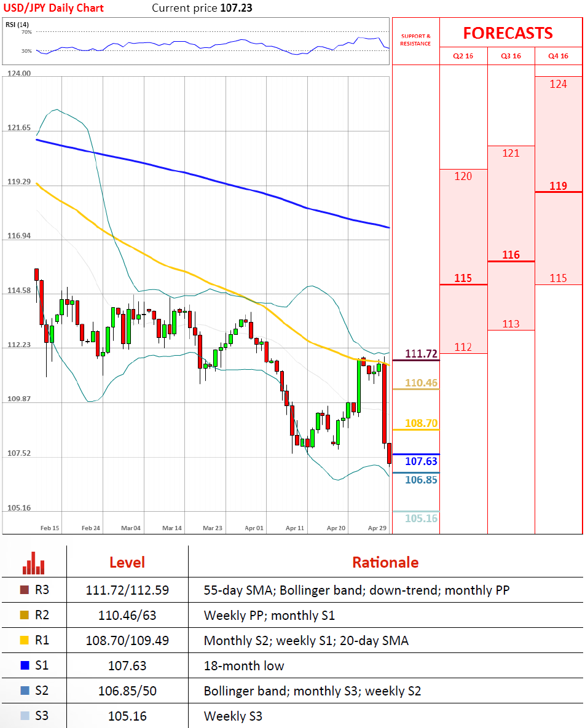This screenshot has width=585, height=728.
Task: Click the RSI (14) indicator label
Action: pyautogui.click(x=17, y=25)
